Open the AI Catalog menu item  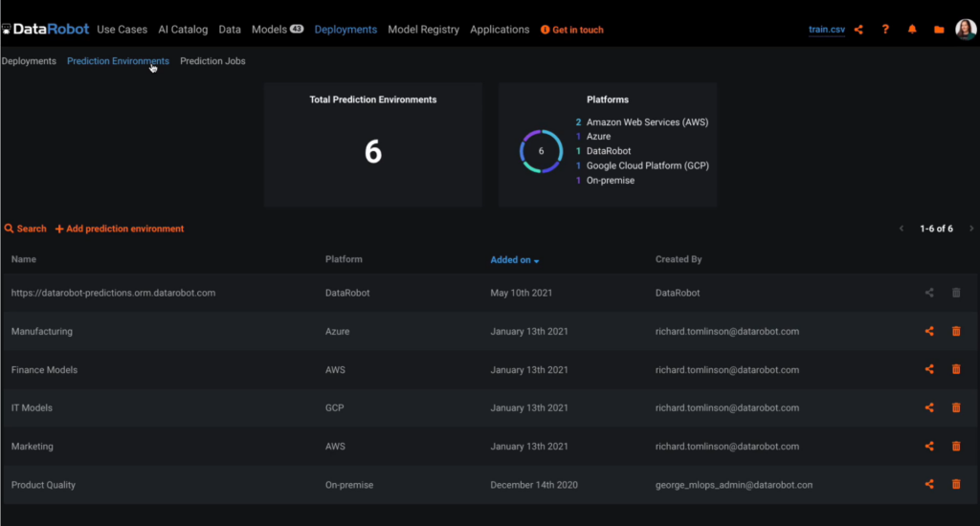183,30
